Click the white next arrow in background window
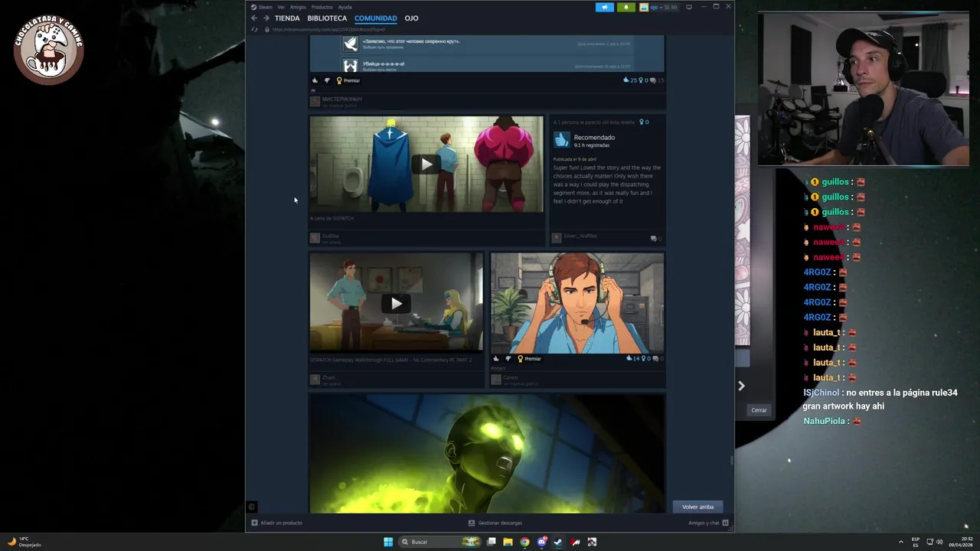980x551 pixels. click(741, 386)
